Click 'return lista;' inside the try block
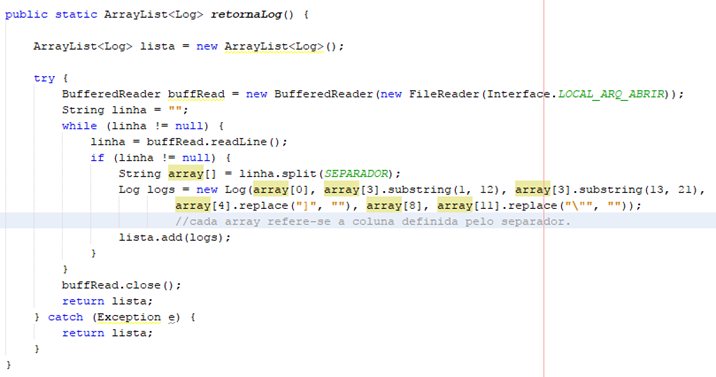Screen dimensions: 716x377 pos(107,301)
